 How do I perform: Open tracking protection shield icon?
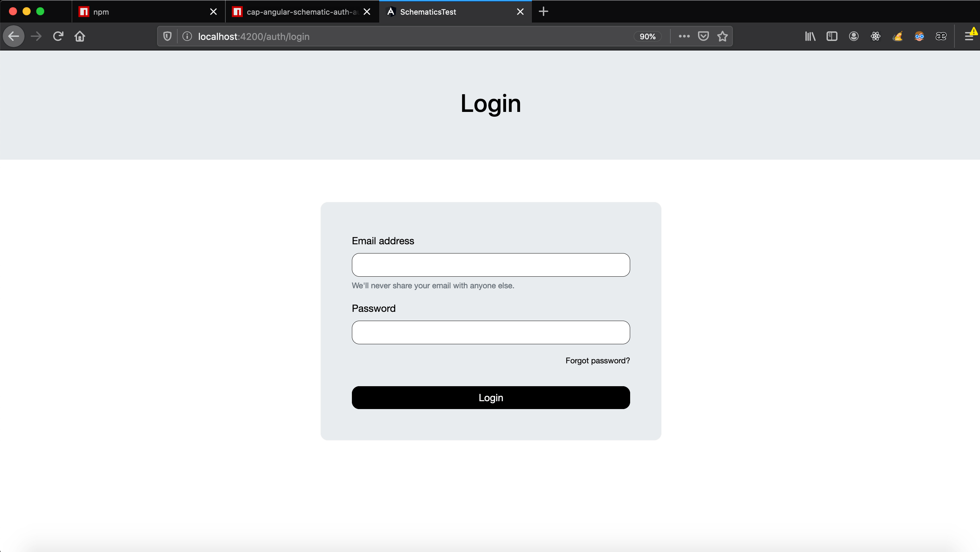click(167, 37)
